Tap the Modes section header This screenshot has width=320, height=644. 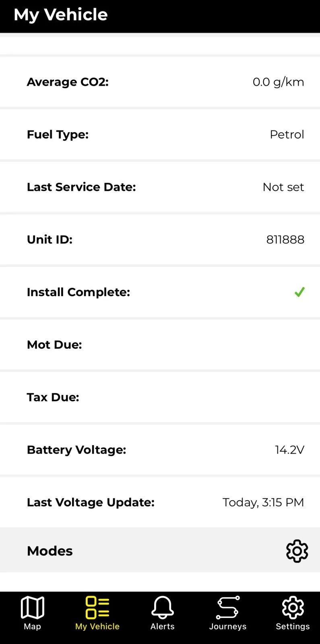coord(50,551)
